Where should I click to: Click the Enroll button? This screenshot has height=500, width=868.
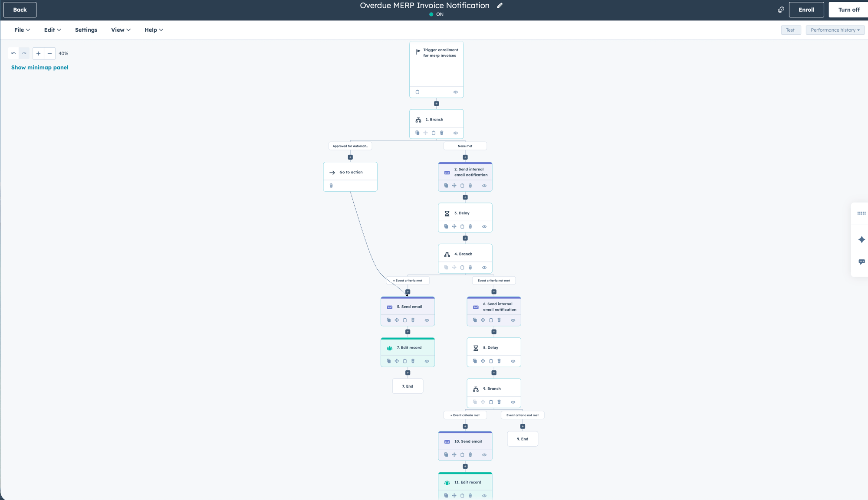tap(806, 9)
